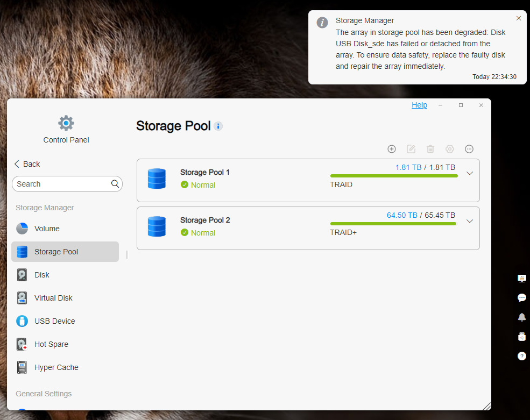The height and width of the screenshot is (420, 530).
Task: Create a new storage pool with plus icon
Action: 392,149
